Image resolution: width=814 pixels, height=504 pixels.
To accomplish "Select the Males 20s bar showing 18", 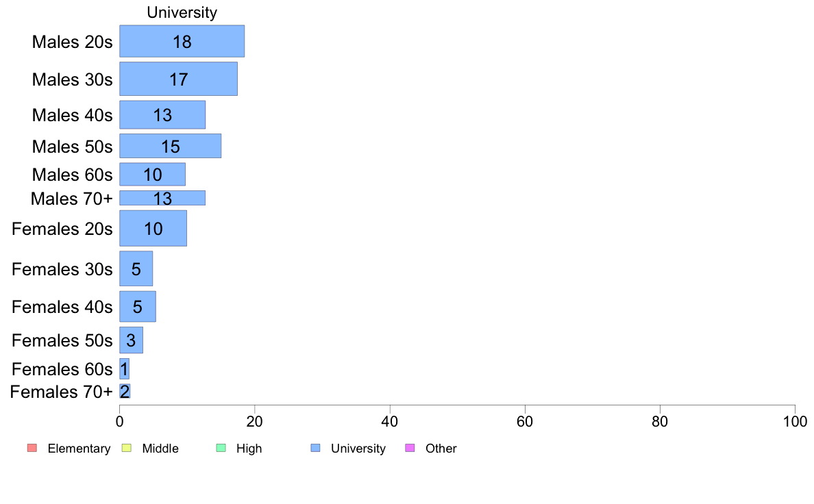I will point(182,41).
